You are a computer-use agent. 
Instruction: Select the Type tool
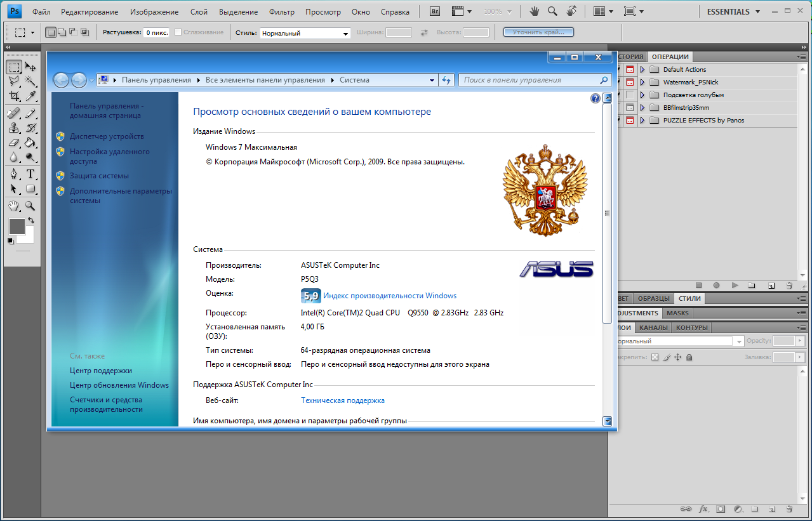click(x=30, y=174)
